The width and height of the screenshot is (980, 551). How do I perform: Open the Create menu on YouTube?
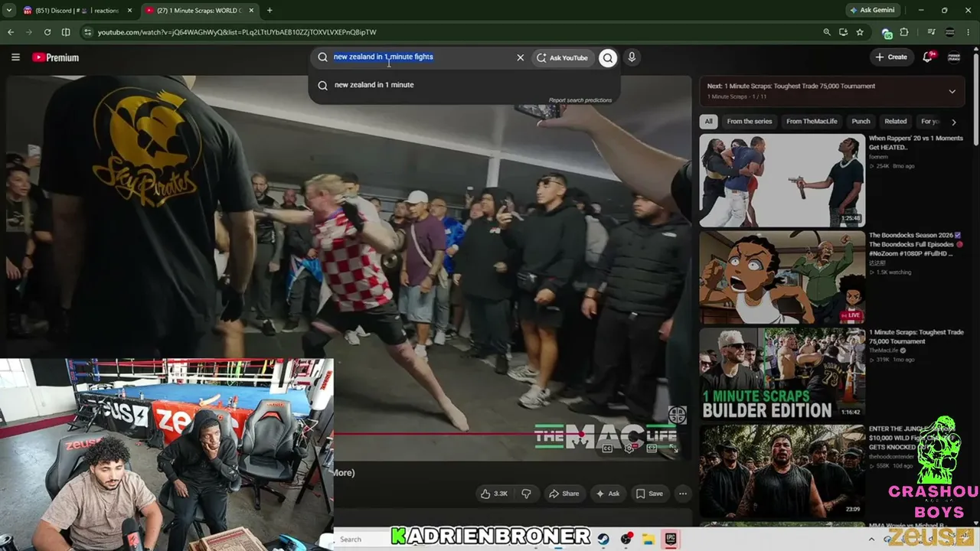(891, 57)
